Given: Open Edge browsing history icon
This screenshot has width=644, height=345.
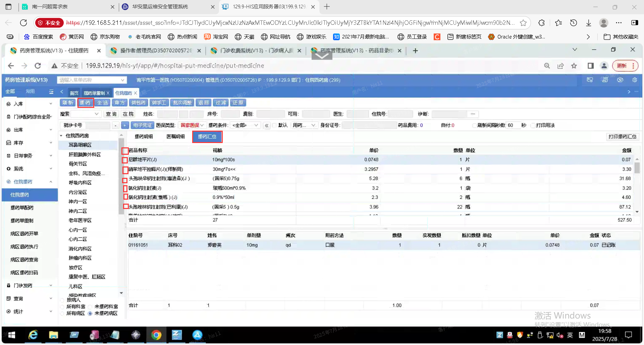Looking at the screenshot, I should click(x=574, y=23).
